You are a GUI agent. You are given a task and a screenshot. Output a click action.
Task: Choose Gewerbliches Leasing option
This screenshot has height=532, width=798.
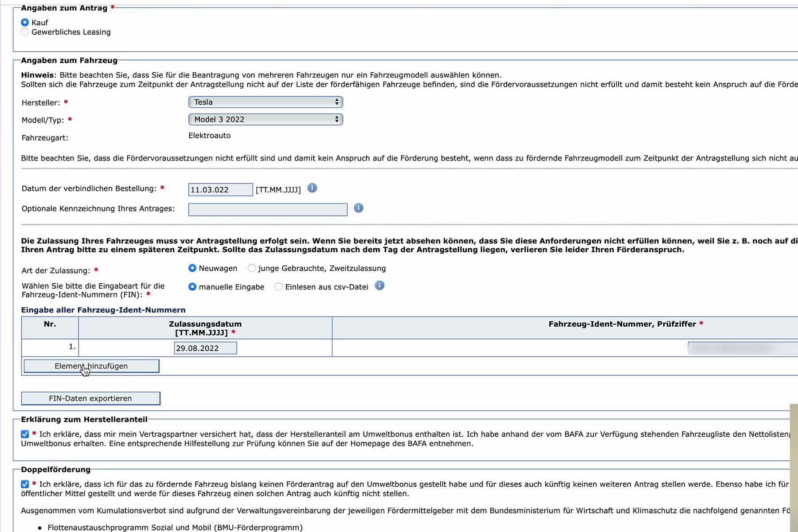25,32
